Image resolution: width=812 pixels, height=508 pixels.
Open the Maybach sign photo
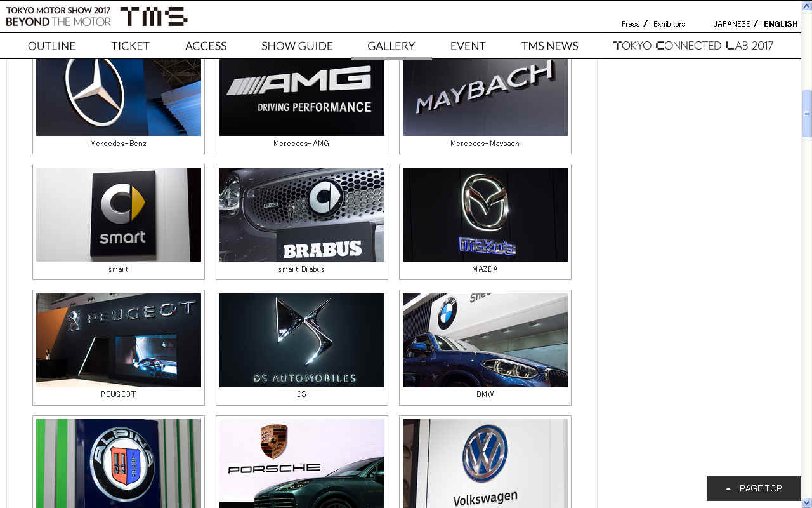pos(485,97)
